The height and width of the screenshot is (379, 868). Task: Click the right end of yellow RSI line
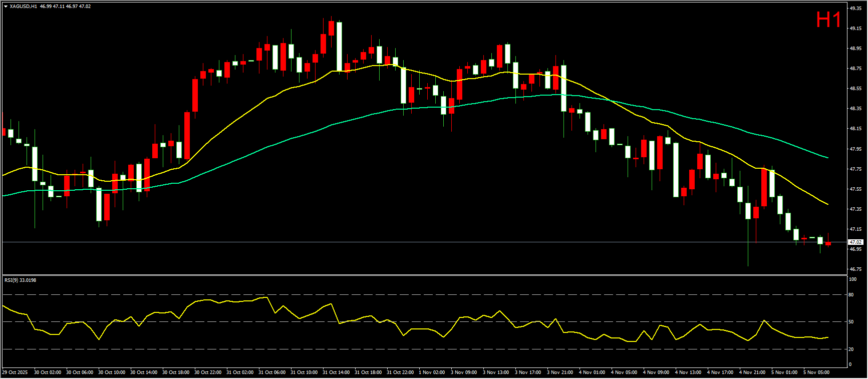(827, 337)
